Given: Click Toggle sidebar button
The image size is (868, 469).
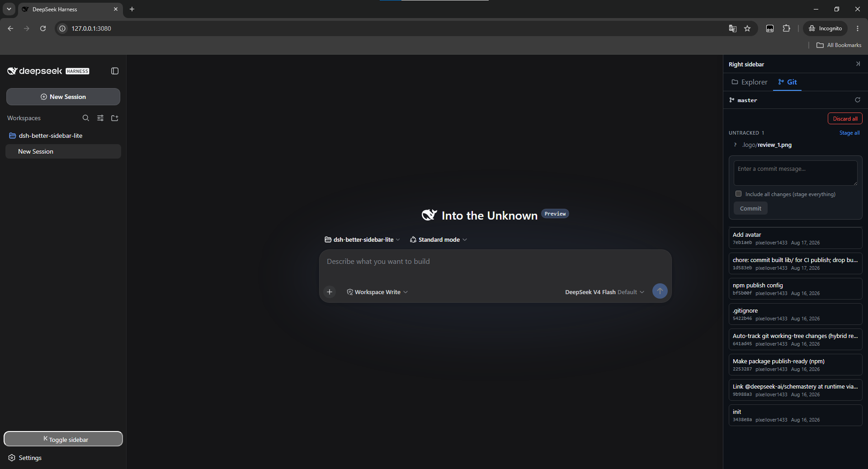Looking at the screenshot, I should (63, 439).
